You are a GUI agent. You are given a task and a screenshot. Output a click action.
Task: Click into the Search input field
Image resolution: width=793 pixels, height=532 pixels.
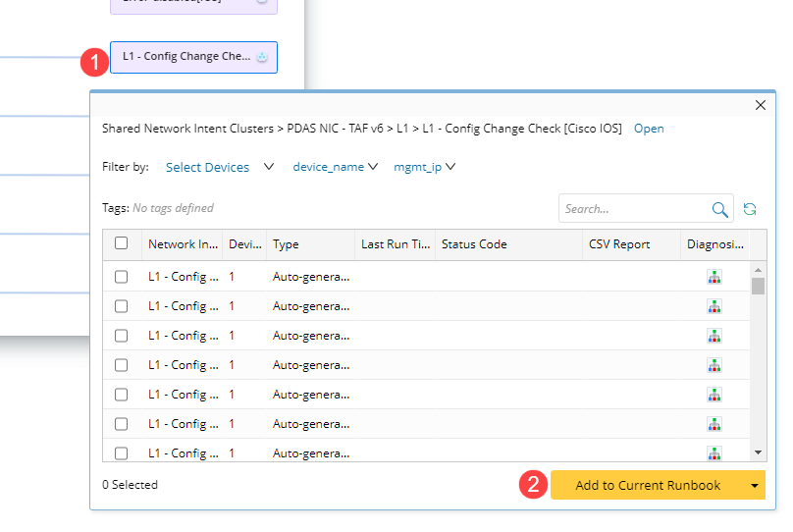click(633, 209)
